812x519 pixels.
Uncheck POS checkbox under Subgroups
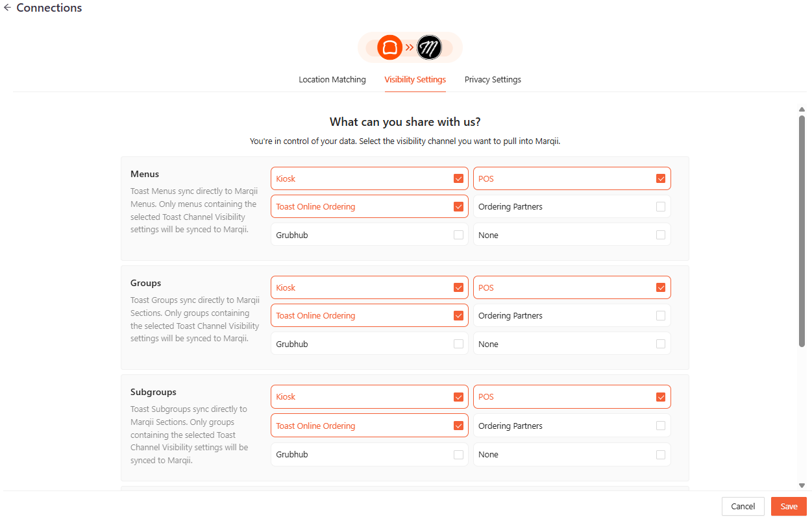pos(661,397)
